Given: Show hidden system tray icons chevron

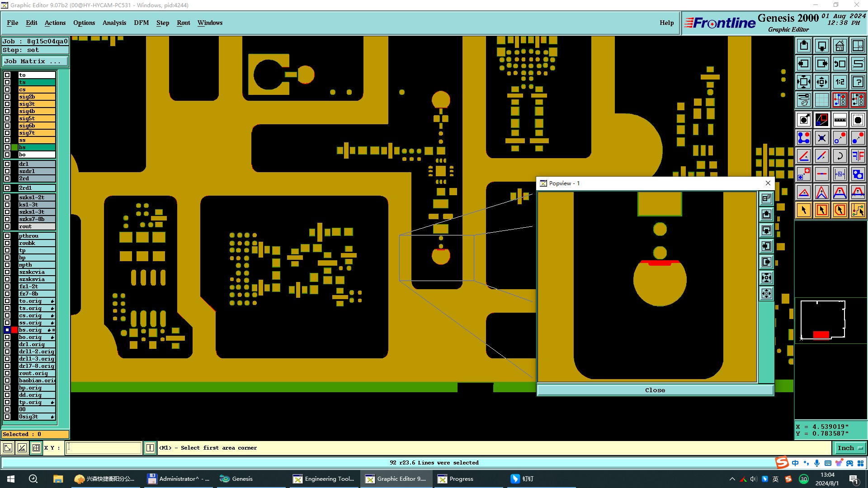Looking at the screenshot, I should 732,479.
